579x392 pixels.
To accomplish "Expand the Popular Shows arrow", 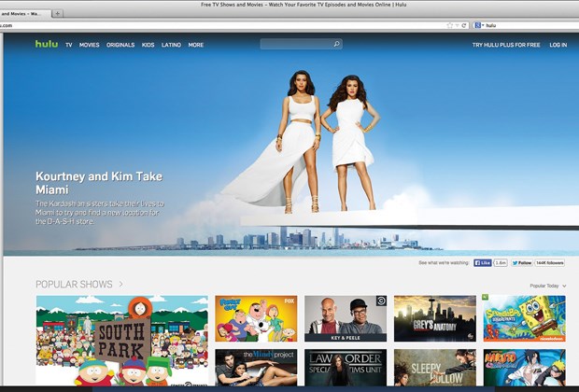I will [121, 285].
